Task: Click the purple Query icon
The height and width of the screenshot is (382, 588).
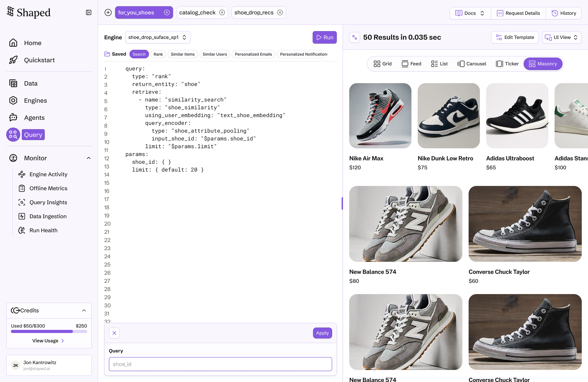Action: (x=13, y=135)
